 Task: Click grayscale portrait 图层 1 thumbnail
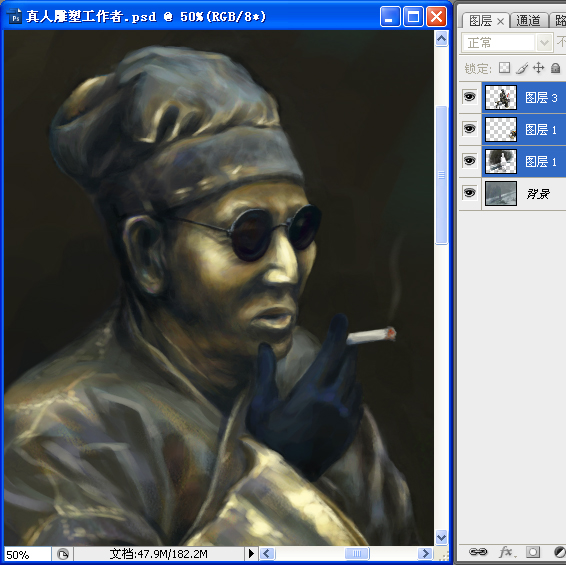point(501,161)
